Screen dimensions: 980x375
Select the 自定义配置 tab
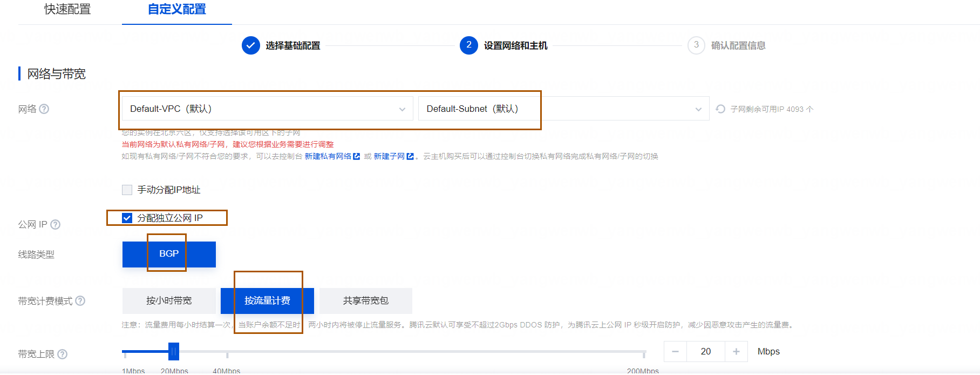pos(176,9)
